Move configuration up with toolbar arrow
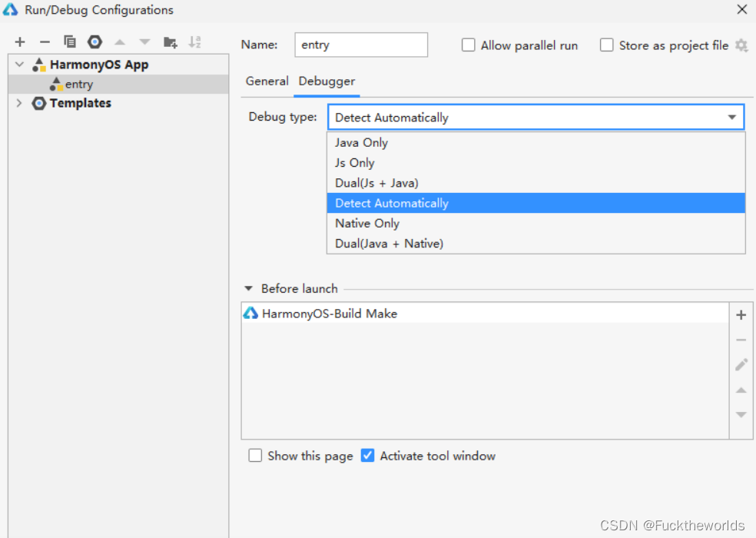This screenshot has width=756, height=538. (x=120, y=42)
